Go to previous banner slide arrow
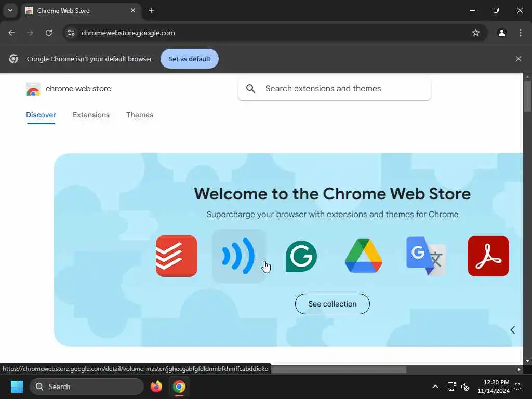Viewport: 532px width, 399px height. (x=513, y=330)
